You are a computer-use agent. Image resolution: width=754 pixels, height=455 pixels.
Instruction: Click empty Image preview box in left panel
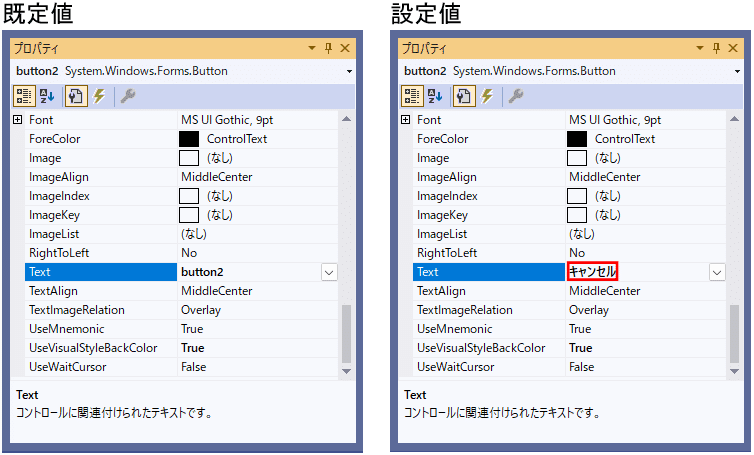click(x=189, y=158)
